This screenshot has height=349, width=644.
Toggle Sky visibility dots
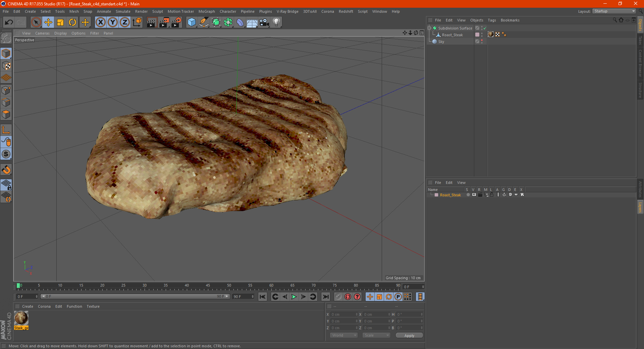[x=482, y=41]
